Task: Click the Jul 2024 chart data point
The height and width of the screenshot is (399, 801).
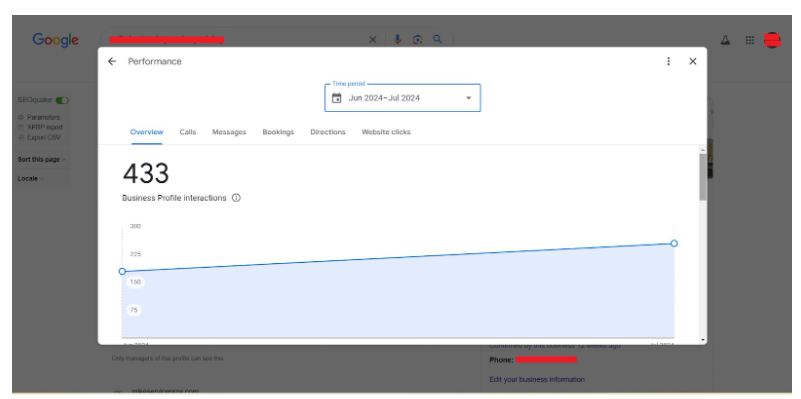Action: point(674,243)
